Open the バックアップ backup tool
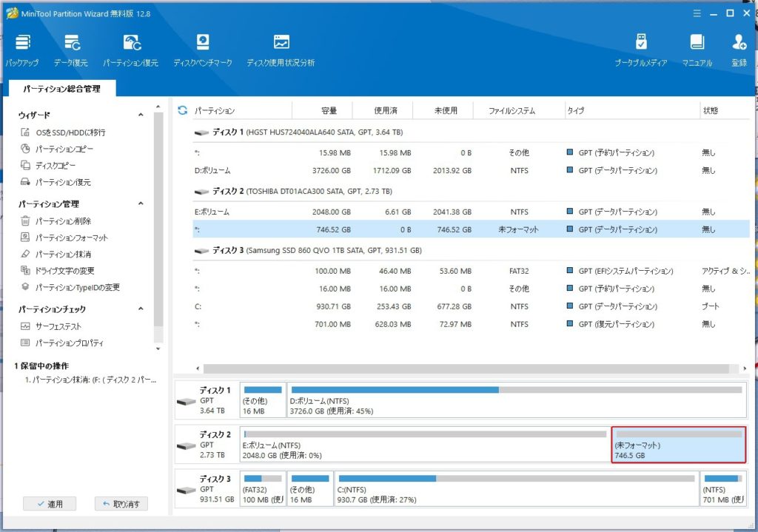 point(22,50)
